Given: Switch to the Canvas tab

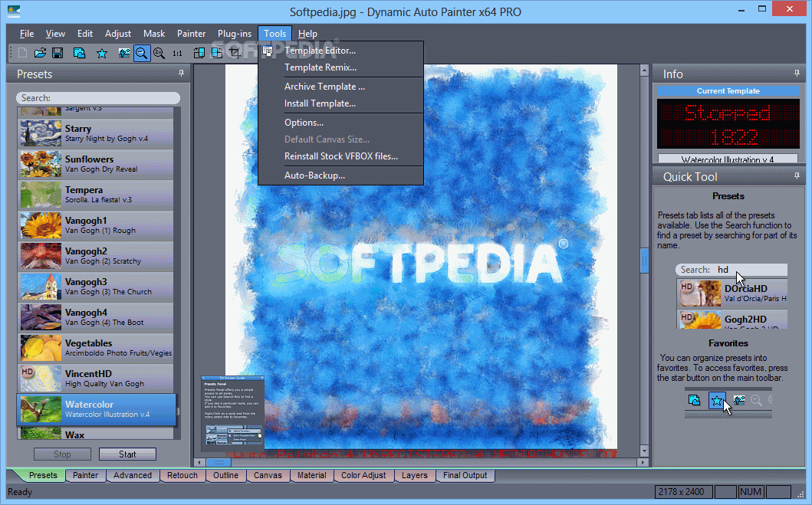Looking at the screenshot, I should click(x=268, y=476).
